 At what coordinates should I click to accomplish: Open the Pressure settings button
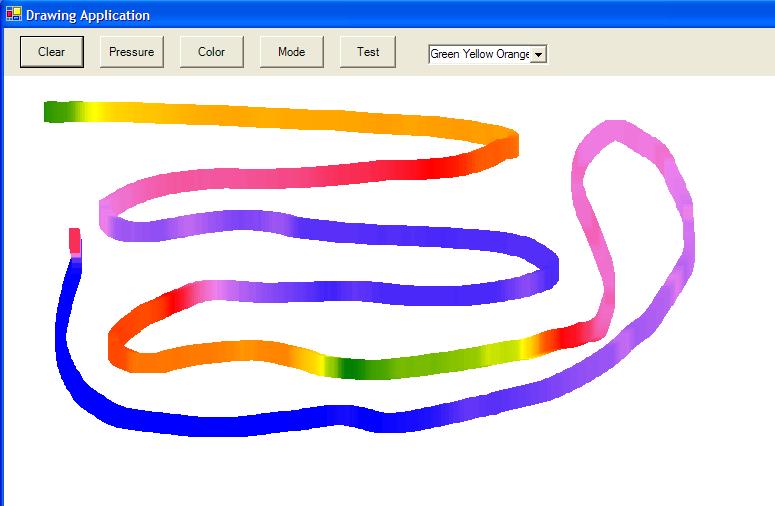(131, 52)
